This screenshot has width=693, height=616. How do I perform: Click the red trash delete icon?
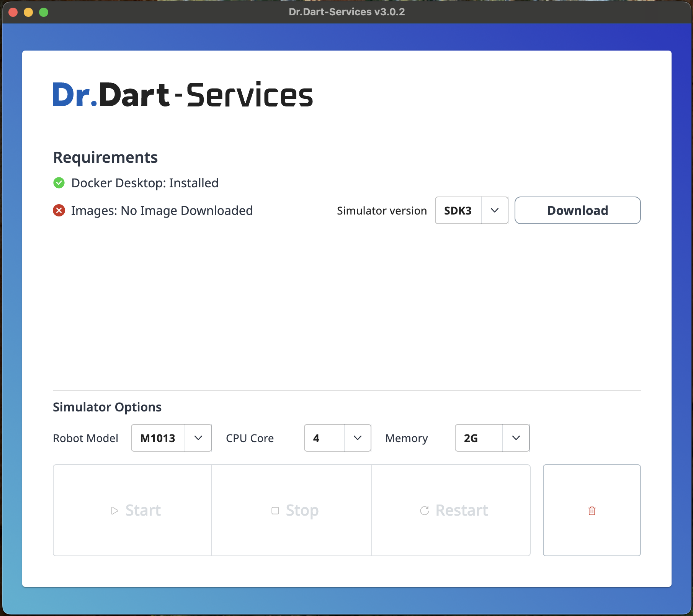(592, 511)
